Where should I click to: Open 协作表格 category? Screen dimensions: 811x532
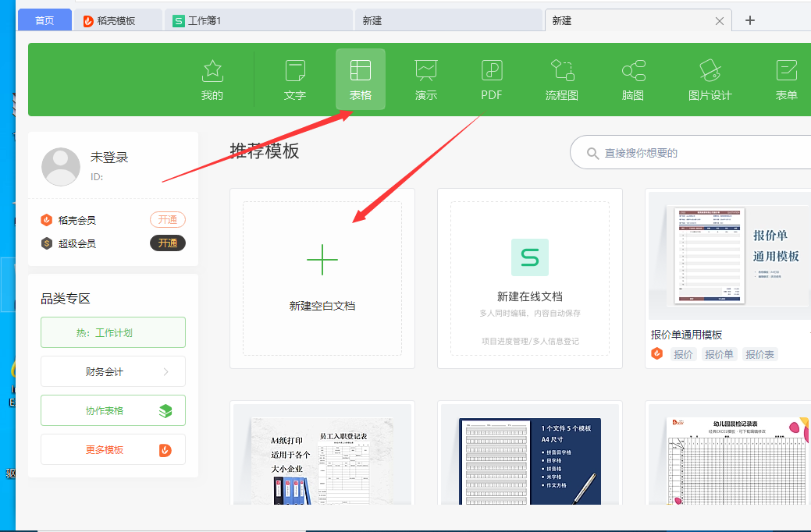click(x=113, y=410)
